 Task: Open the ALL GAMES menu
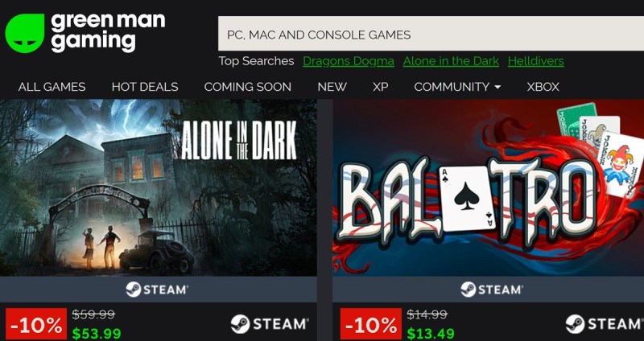point(52,87)
